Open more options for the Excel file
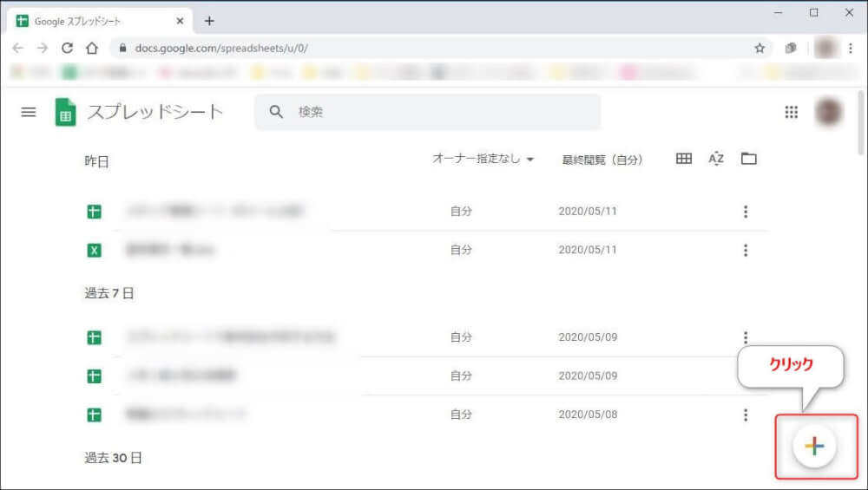Screen dimensions: 868x490 745,251
